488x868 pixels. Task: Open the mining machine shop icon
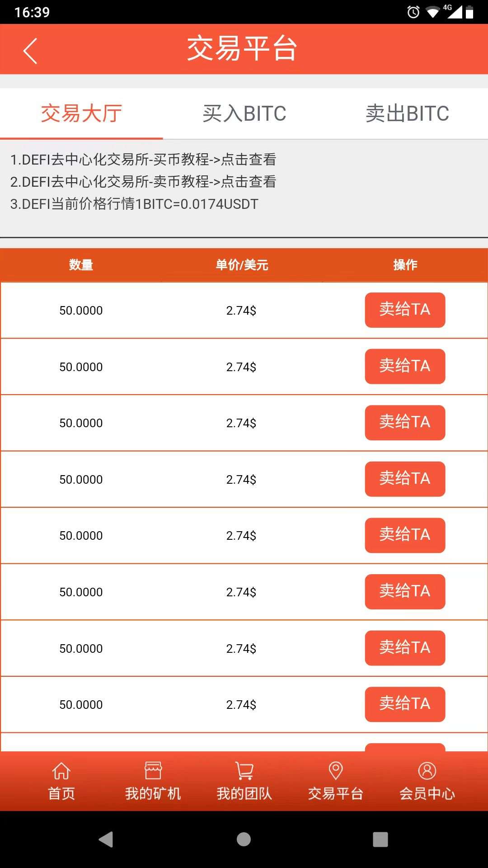click(x=153, y=771)
